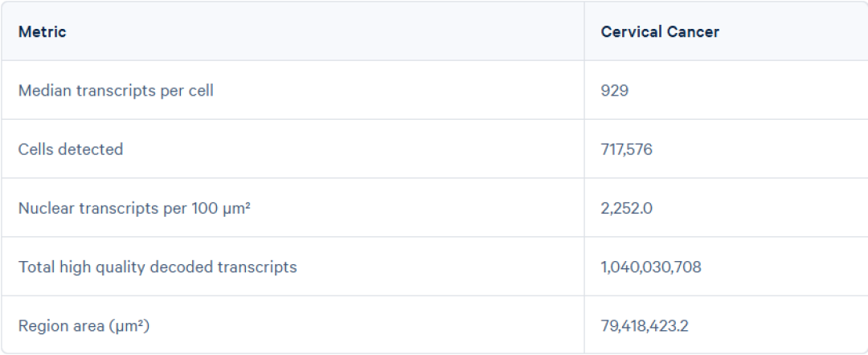This screenshot has height=355, width=868.
Task: Select the Median transcripts per cell label
Action: [116, 91]
